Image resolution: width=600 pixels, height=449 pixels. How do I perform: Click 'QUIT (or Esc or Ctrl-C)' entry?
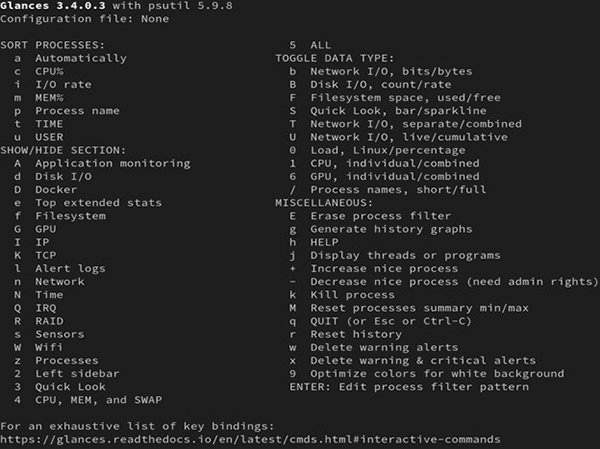tap(390, 321)
